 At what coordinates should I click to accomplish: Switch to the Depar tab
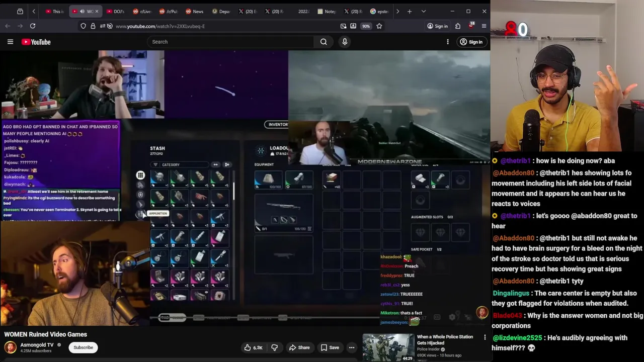[220, 11]
